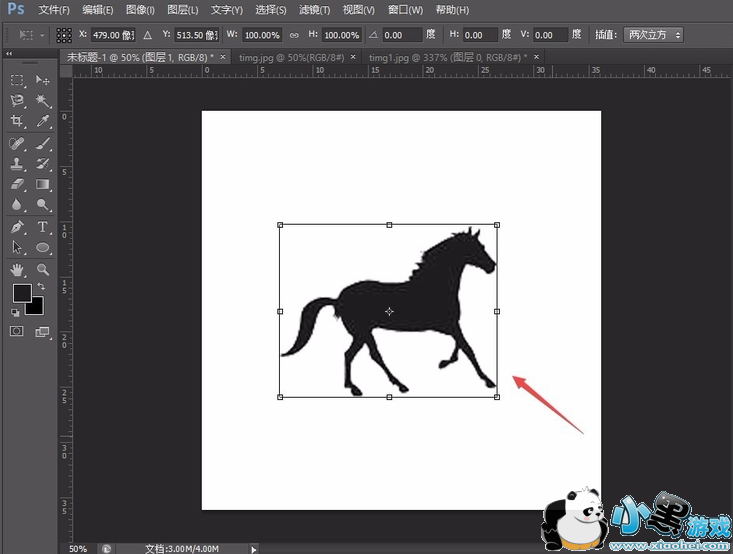The height and width of the screenshot is (554, 733).
Task: Expand the status bar info arrow
Action: tap(254, 549)
